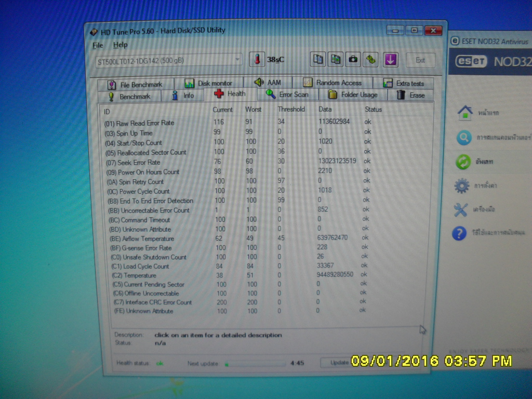The height and width of the screenshot is (399, 532).
Task: Switch to the Erase tab
Action: (411, 95)
